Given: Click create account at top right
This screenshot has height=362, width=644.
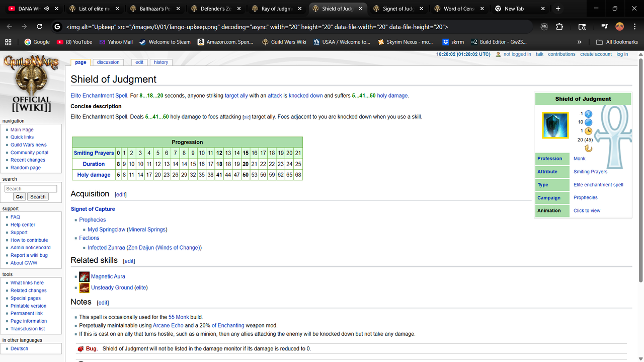Looking at the screenshot, I should (596, 54).
